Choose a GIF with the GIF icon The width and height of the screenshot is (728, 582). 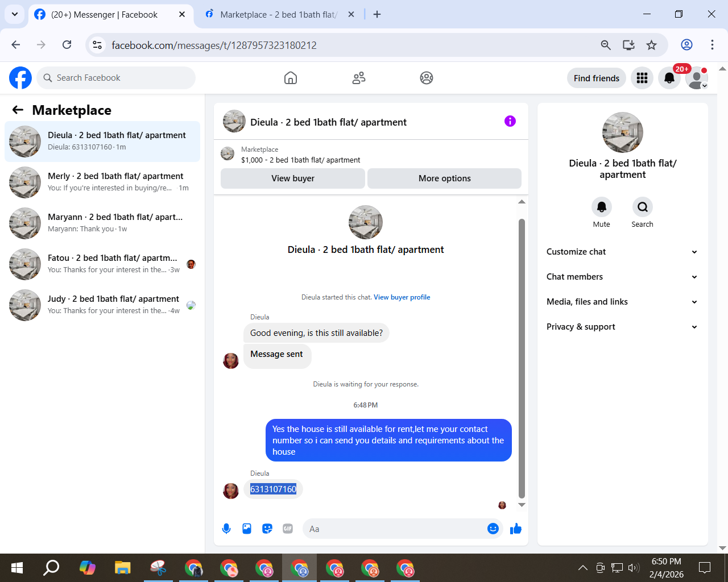pyautogui.click(x=288, y=529)
